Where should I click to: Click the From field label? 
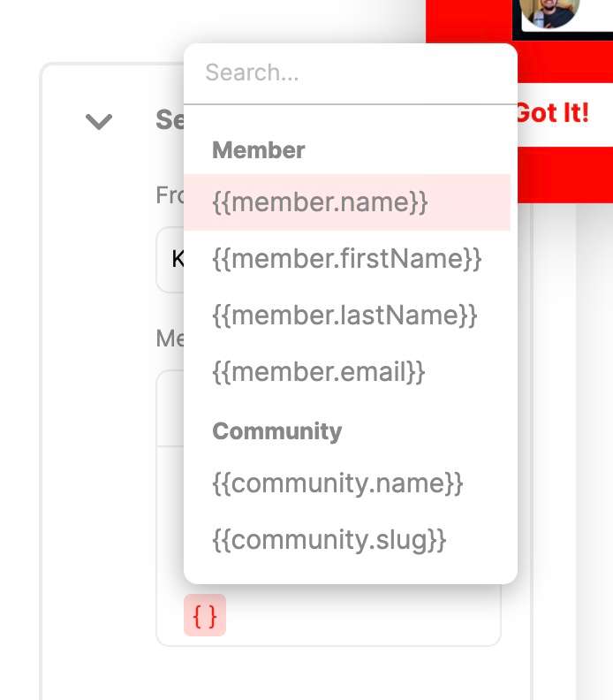(x=169, y=195)
